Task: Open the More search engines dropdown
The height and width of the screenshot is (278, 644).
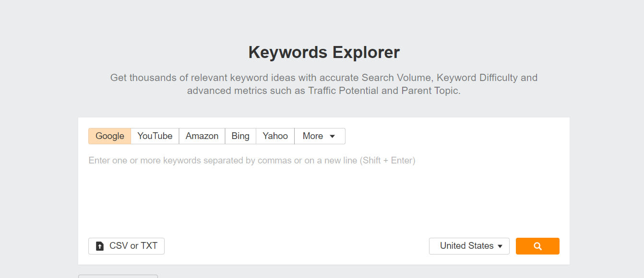Action: coord(319,136)
